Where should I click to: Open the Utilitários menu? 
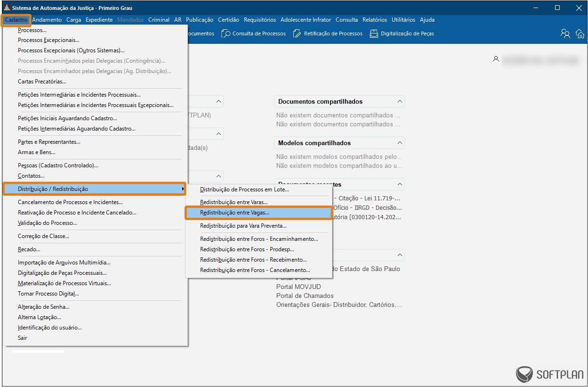[x=403, y=20]
